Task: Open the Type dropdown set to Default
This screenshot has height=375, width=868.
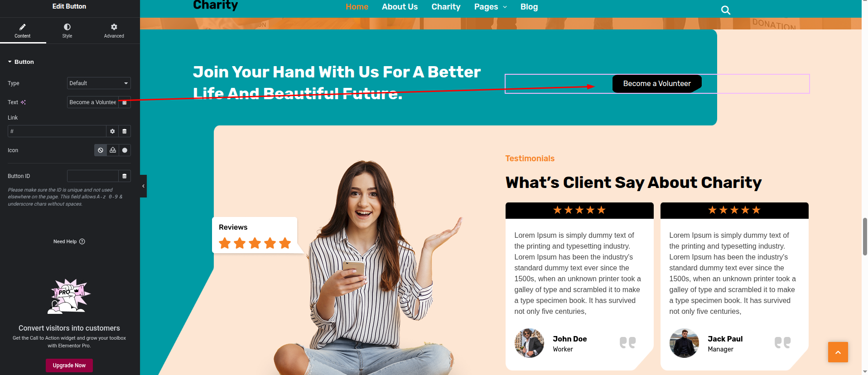Action: 99,83
